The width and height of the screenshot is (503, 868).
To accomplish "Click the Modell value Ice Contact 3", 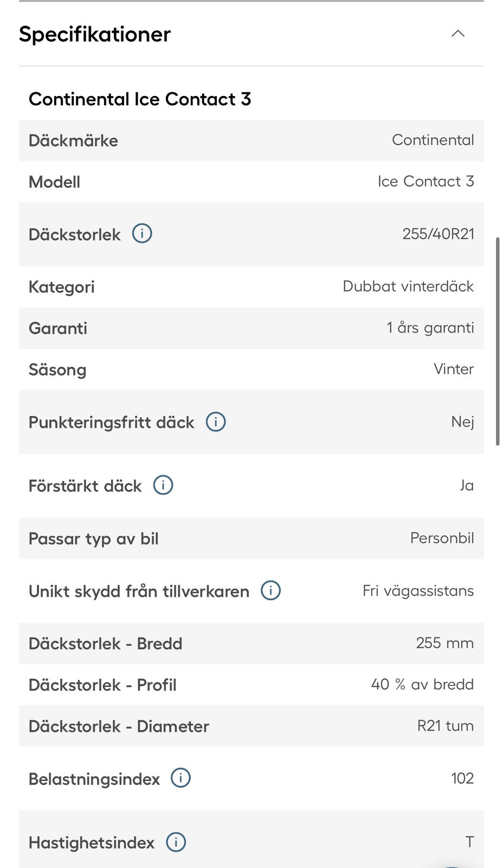I will pos(426,181).
